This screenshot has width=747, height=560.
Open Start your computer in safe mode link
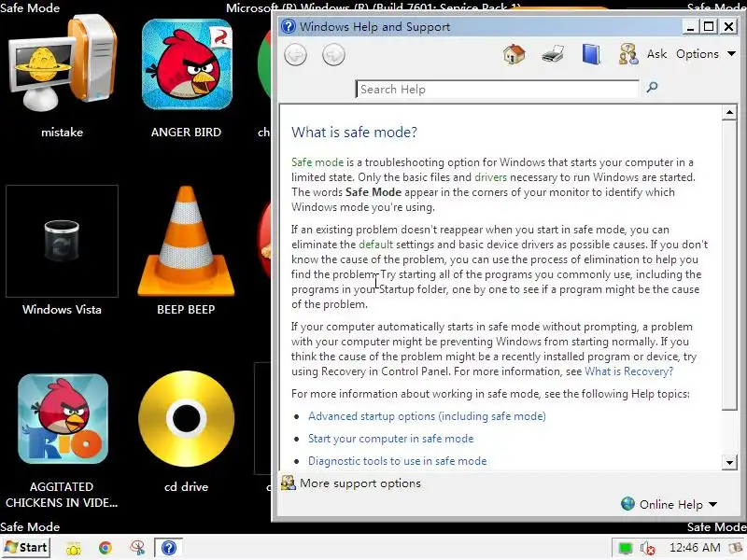[390, 439]
